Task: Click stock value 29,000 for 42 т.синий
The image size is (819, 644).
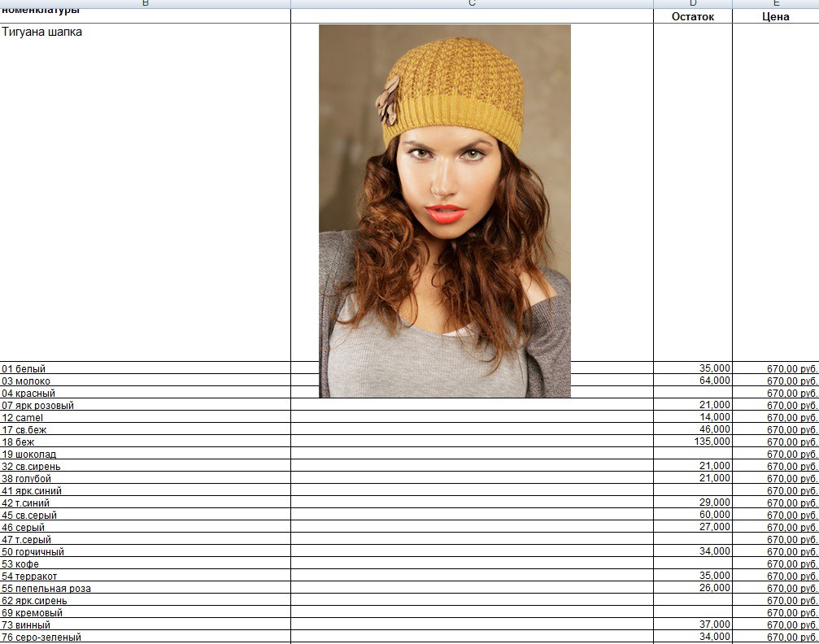Action: [x=693, y=502]
